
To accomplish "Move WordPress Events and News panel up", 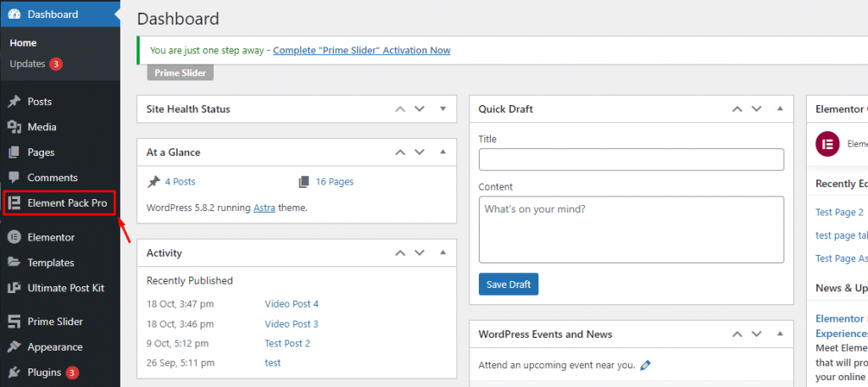I will point(737,334).
